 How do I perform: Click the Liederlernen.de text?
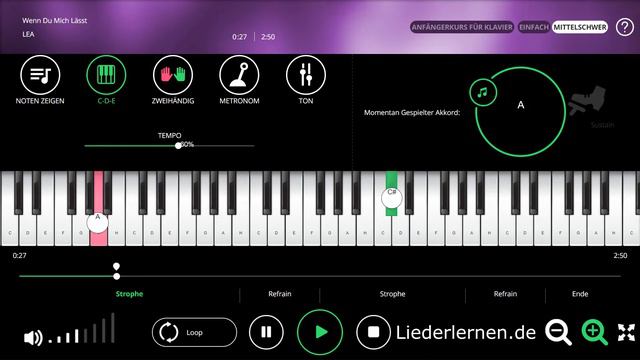466,333
